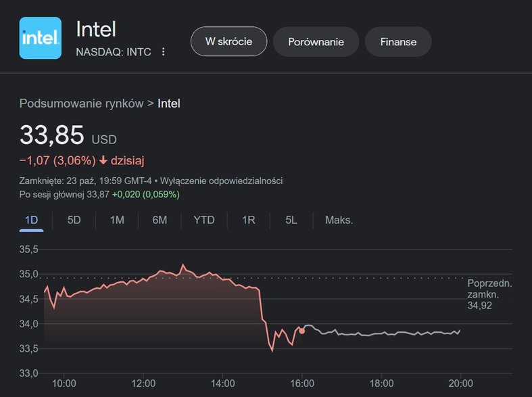Click the Intel logo icon

pyautogui.click(x=41, y=38)
